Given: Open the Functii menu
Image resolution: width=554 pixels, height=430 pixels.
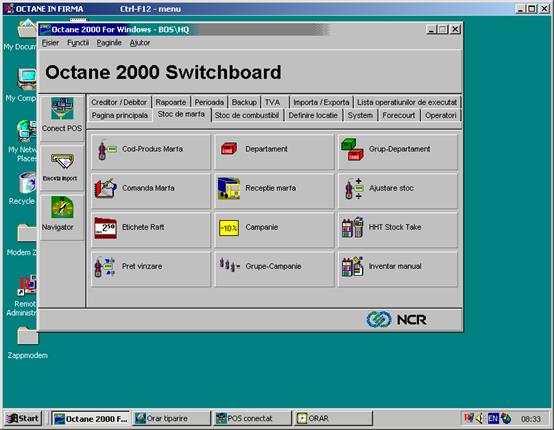Looking at the screenshot, I should click(78, 43).
